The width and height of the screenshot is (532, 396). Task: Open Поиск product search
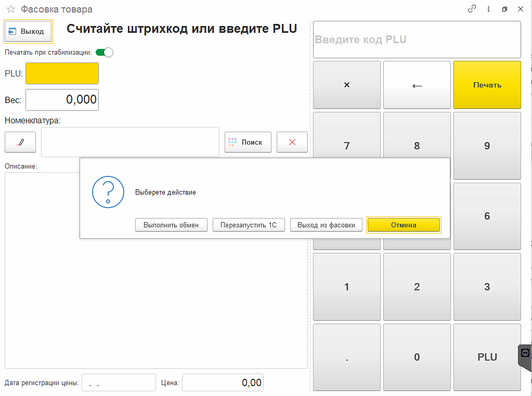pos(248,142)
